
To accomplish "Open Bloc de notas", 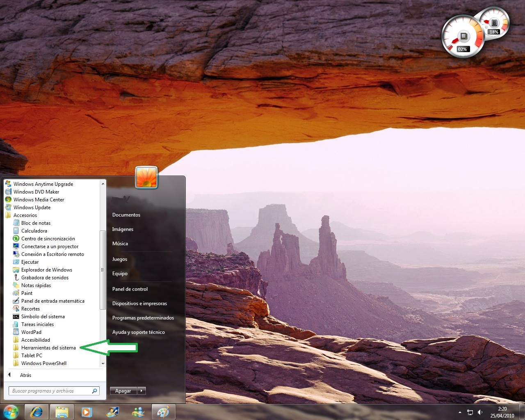I will point(36,223).
